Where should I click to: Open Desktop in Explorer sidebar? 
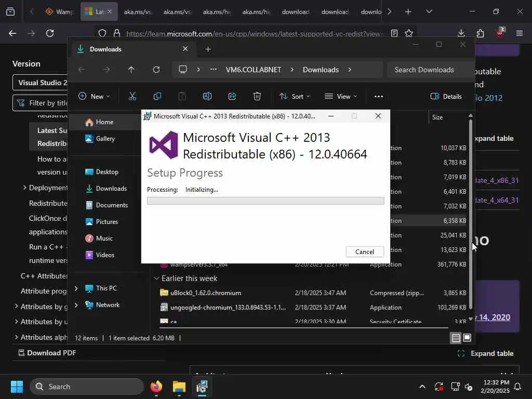coord(107,171)
